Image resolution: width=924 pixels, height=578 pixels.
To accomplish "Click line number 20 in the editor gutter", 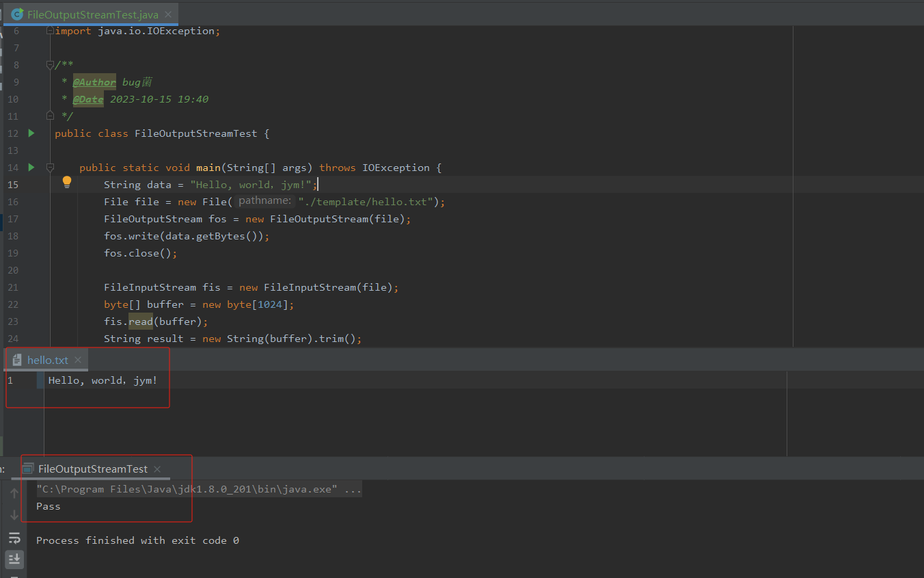I will pos(13,270).
